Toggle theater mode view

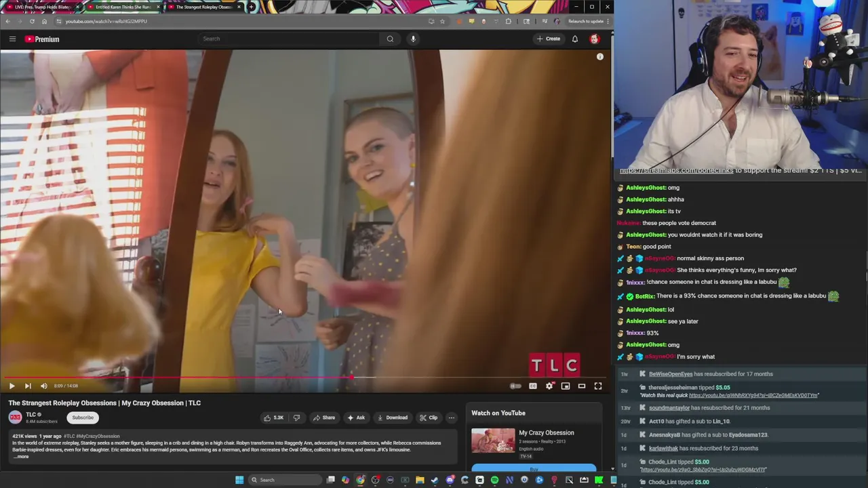coord(582,386)
